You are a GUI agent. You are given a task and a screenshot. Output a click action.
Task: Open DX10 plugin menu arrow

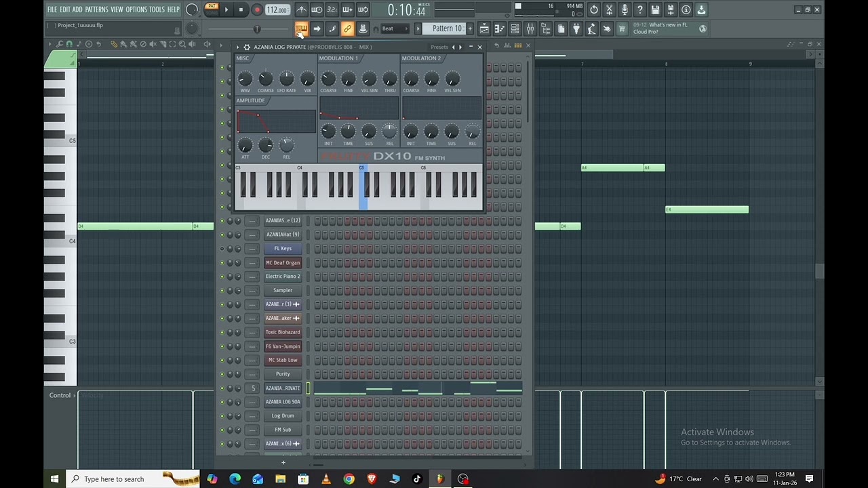pyautogui.click(x=237, y=47)
